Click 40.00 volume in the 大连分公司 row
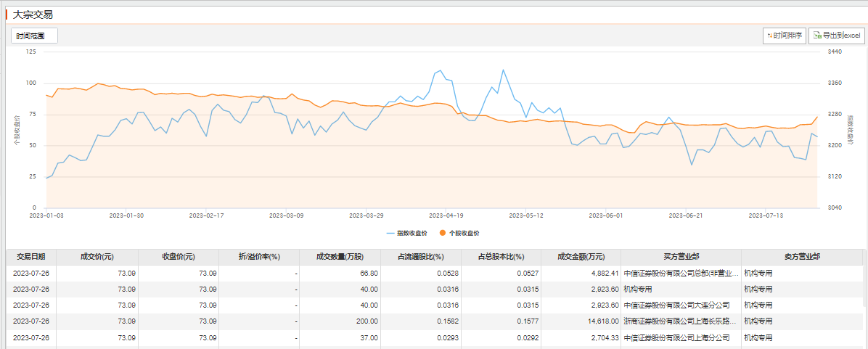 click(x=340, y=305)
